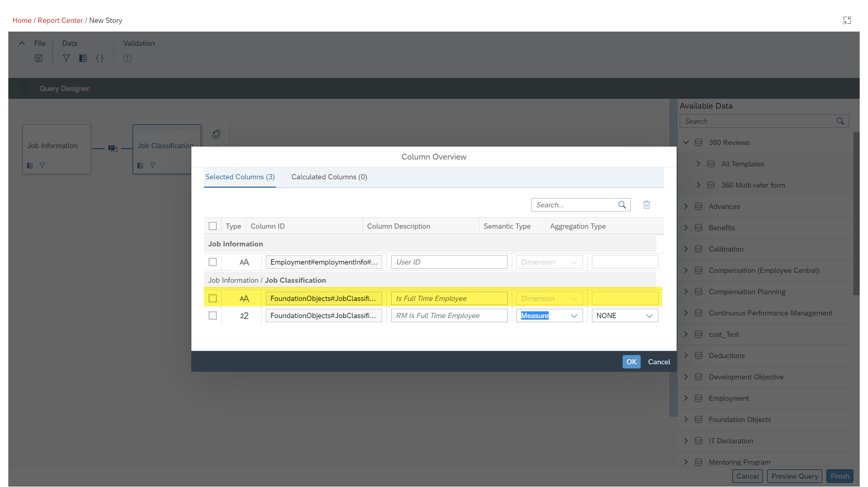
Task: Click the Available Data panel scrollbar
Action: (856, 214)
